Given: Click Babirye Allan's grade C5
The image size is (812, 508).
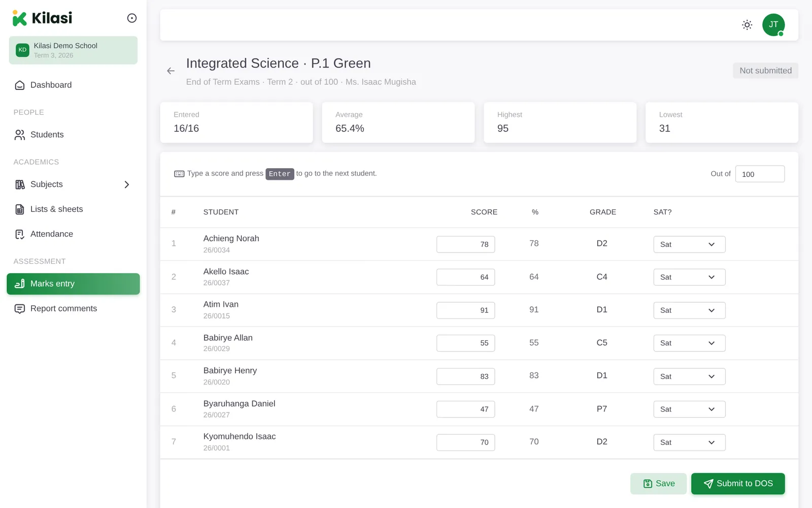Looking at the screenshot, I should point(602,343).
